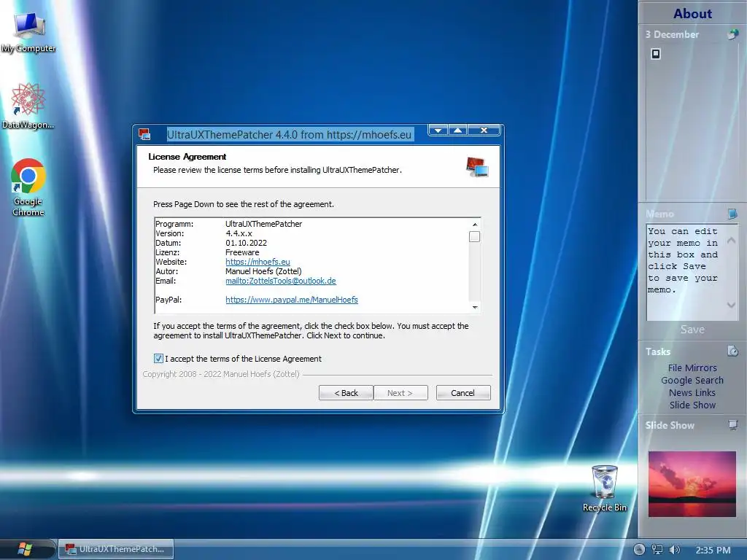
Task: Select Google Search in Tasks
Action: click(x=692, y=380)
